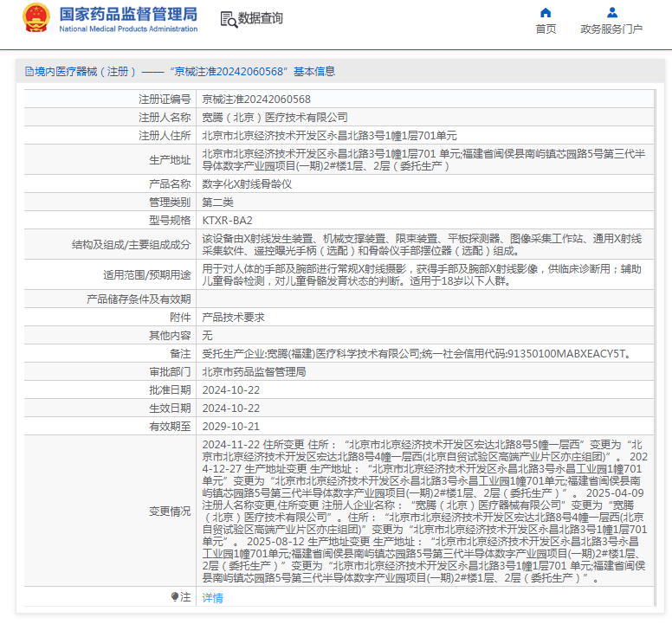Open the 政务服务门户 text link
This screenshot has width=672, height=624.
[x=611, y=29]
